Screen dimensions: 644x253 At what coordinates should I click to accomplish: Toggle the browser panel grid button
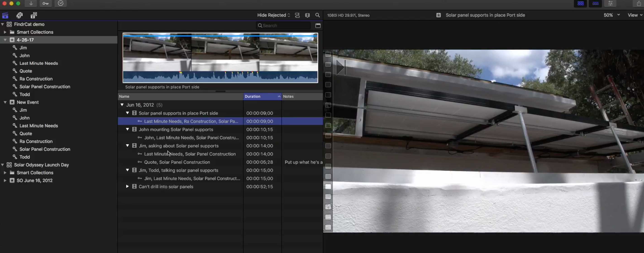[580, 3]
